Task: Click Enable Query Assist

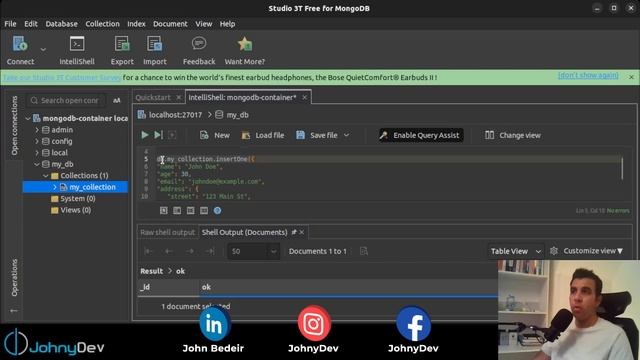Action: (421, 135)
